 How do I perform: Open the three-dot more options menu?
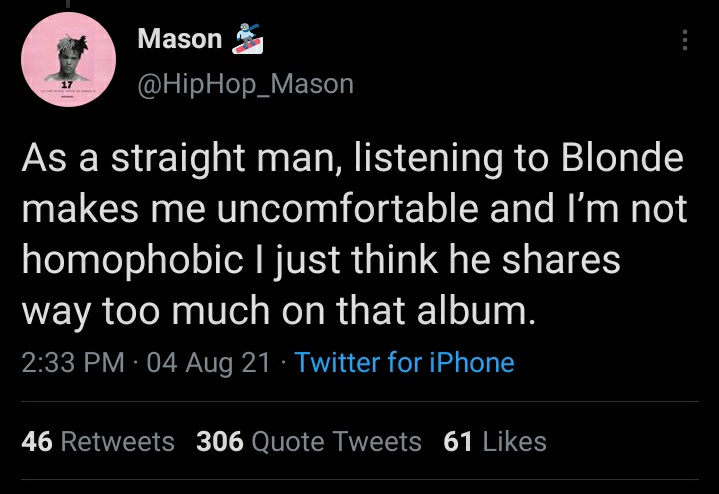(x=685, y=40)
